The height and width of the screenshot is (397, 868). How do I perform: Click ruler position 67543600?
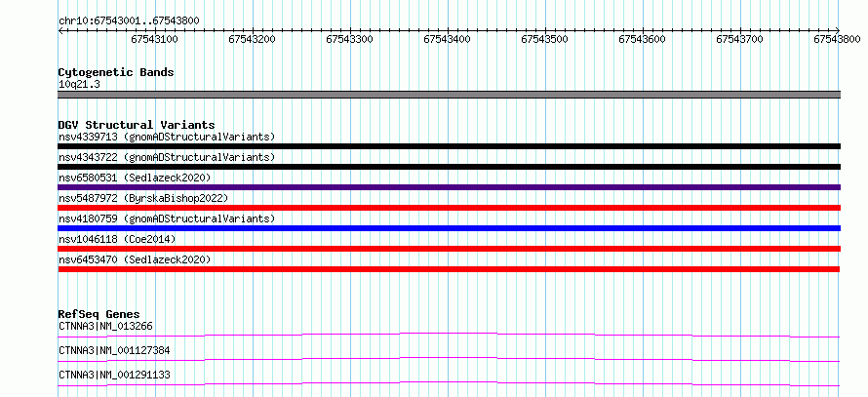pyautogui.click(x=642, y=39)
